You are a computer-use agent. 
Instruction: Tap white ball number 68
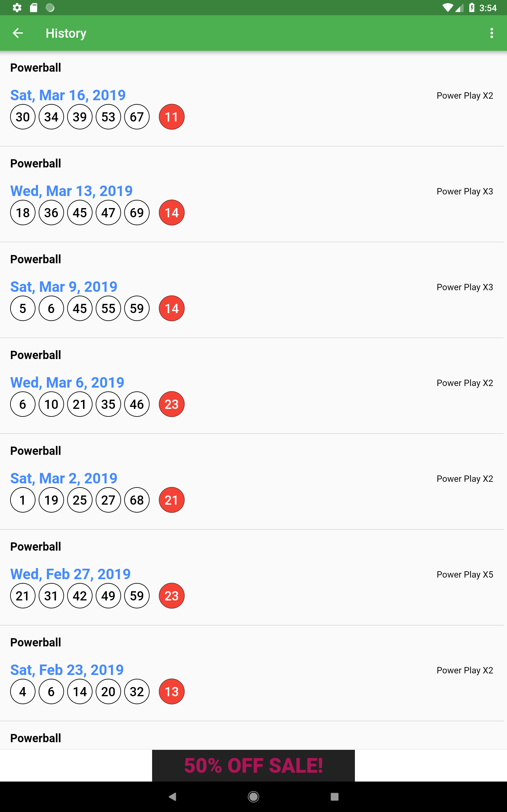pyautogui.click(x=137, y=500)
